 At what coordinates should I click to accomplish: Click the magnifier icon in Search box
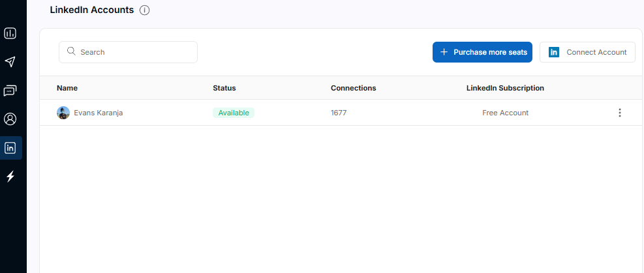click(71, 51)
